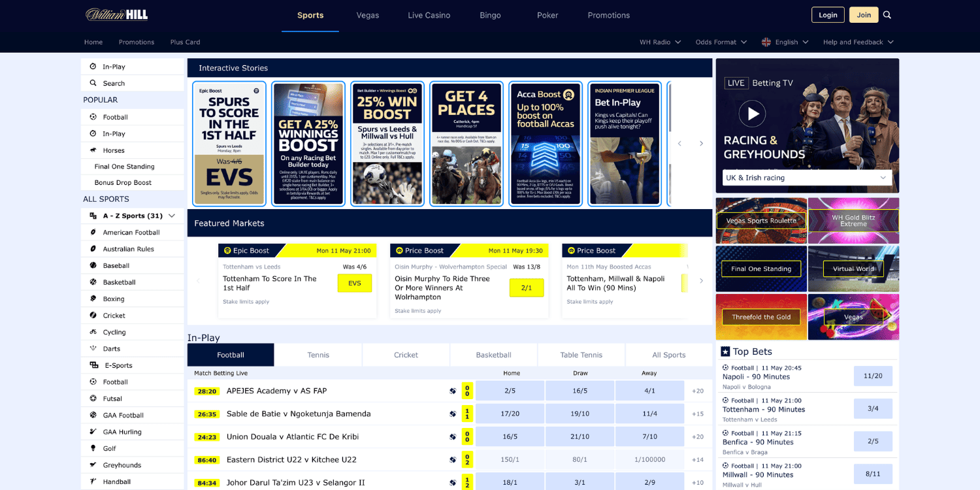
Task: Advance Featured Markets with right arrow
Action: (x=701, y=281)
